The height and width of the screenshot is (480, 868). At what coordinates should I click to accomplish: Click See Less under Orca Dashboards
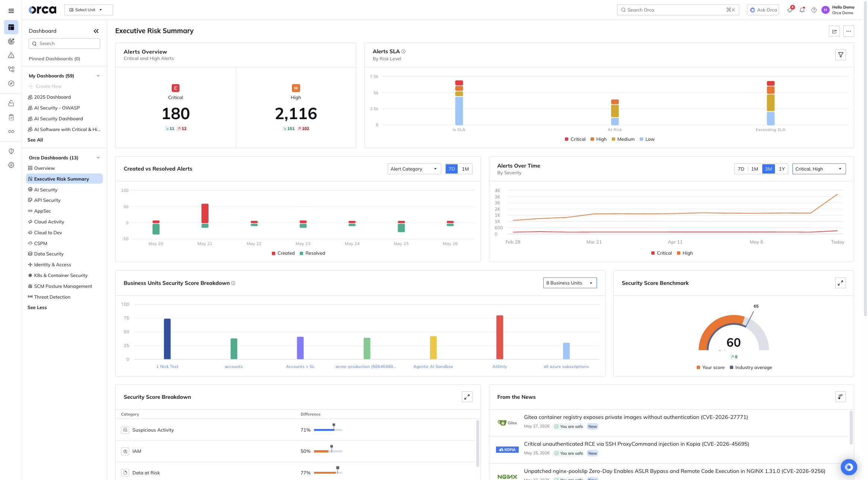[x=37, y=308]
